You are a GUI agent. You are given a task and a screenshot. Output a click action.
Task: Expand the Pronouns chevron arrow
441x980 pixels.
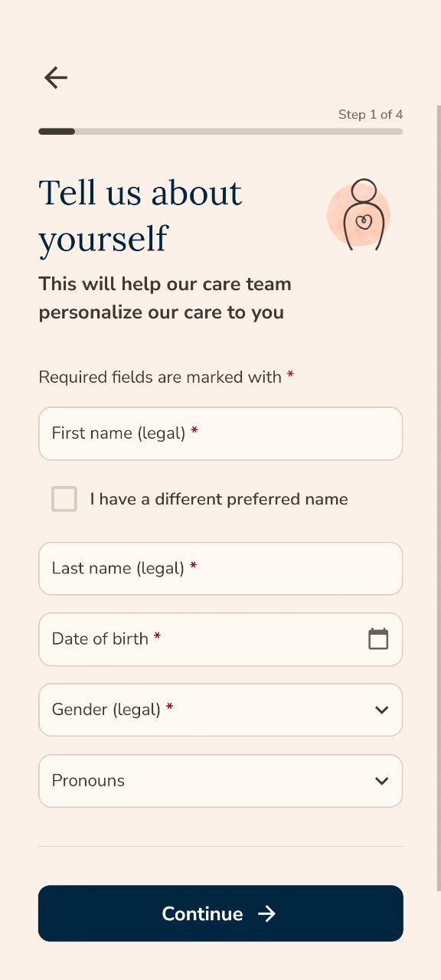[x=381, y=781]
